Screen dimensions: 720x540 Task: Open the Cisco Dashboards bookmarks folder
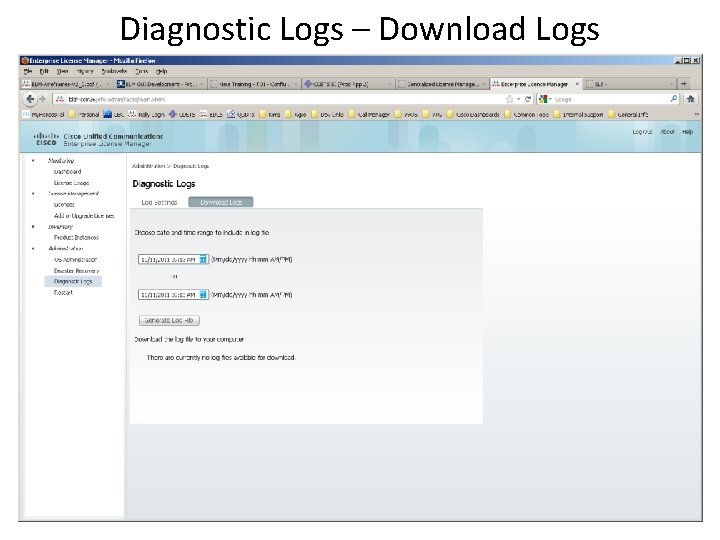point(473,114)
